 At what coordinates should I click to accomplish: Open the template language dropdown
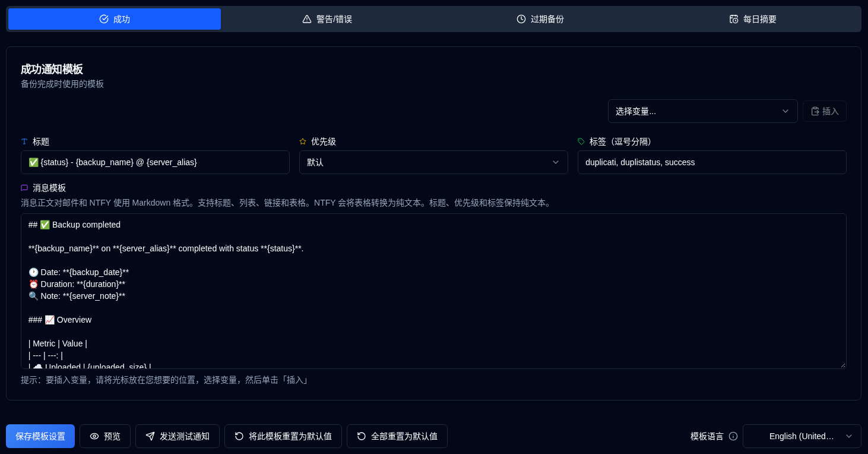tap(802, 436)
